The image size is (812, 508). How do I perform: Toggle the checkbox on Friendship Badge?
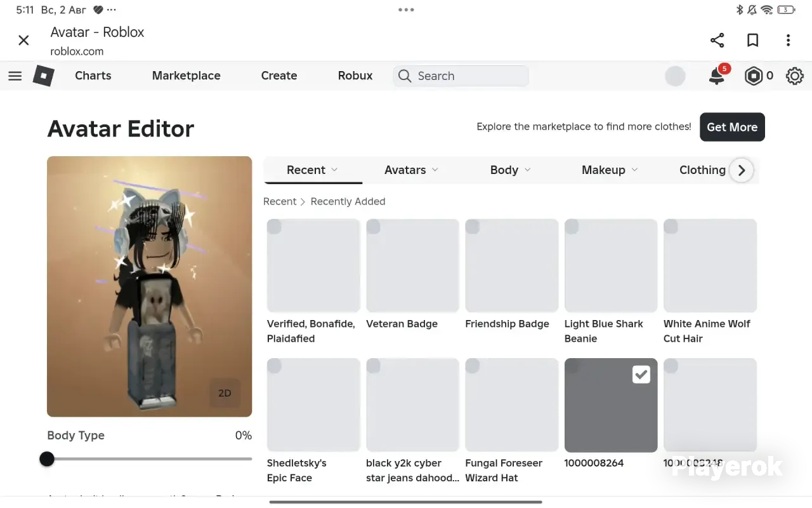click(x=473, y=227)
